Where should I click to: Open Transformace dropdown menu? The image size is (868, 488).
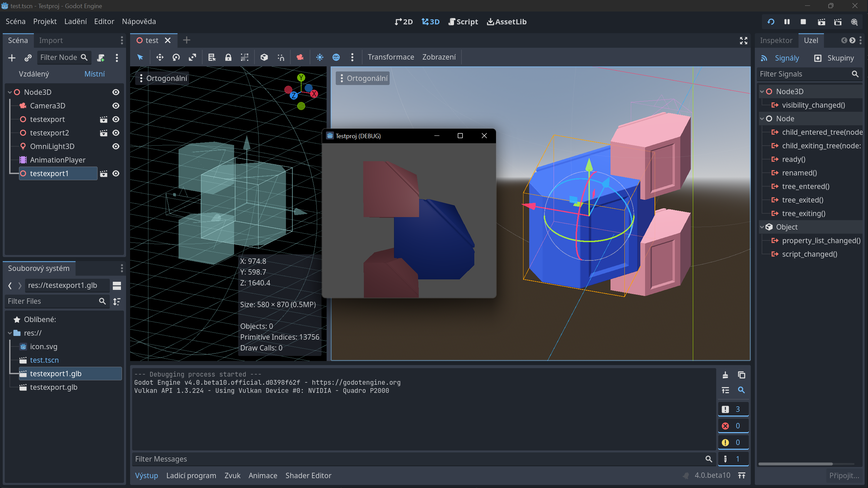point(391,57)
